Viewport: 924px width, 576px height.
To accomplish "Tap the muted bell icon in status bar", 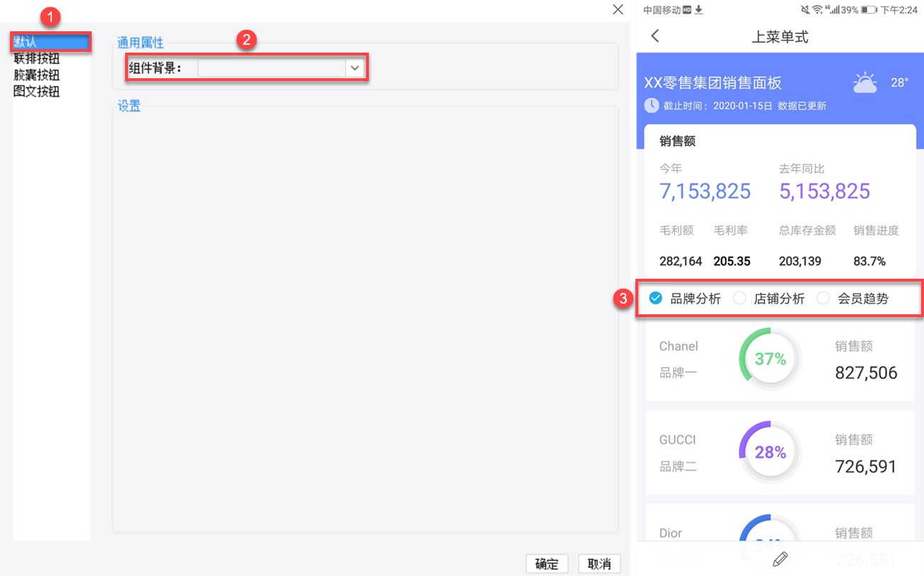I will coord(805,9).
